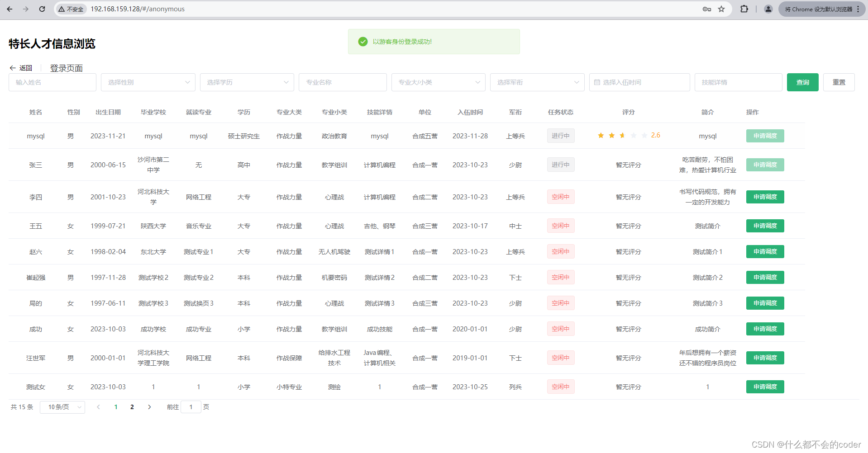Image resolution: width=868 pixels, height=453 pixels.
Task: Open the 专业大/小类 dropdown
Action: click(439, 82)
